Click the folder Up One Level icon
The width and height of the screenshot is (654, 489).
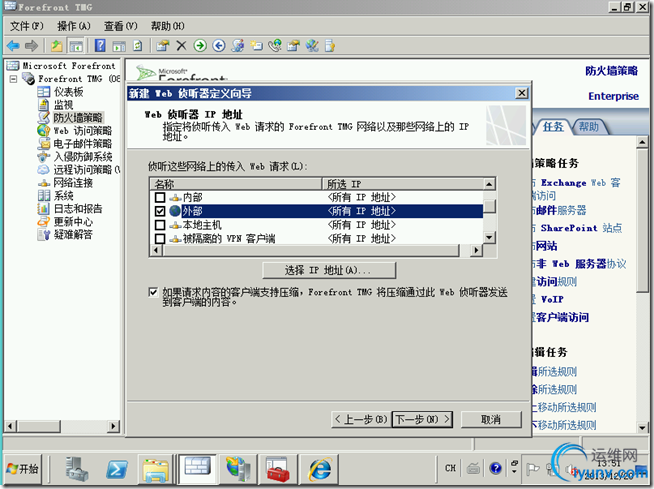click(x=57, y=45)
